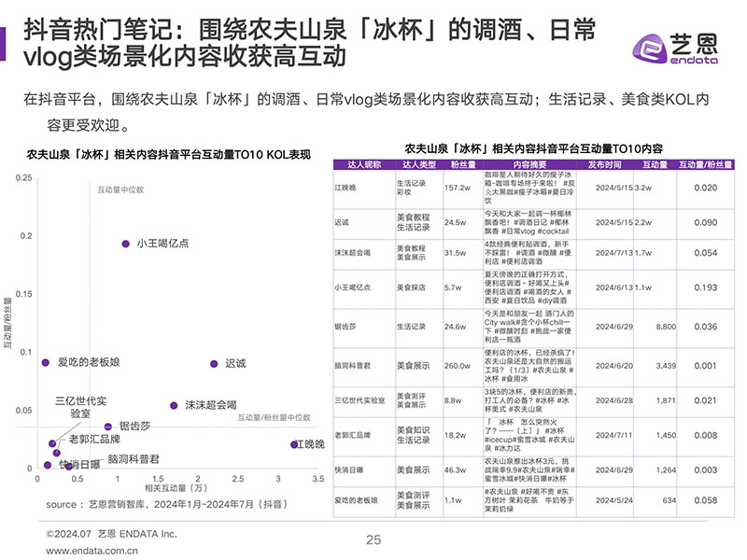This screenshot has width=747, height=560.
Task: Select the 粉丝量 column header
Action: [x=463, y=165]
